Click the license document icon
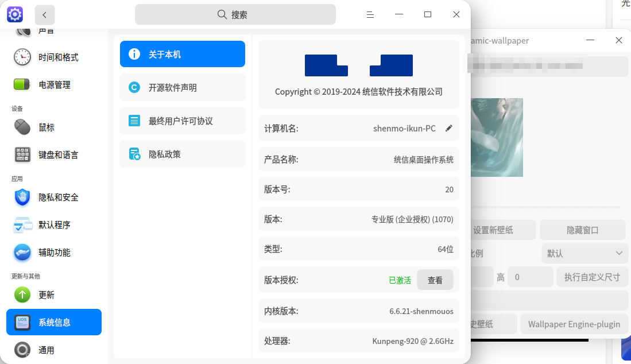The width and height of the screenshot is (631, 364). 134,121
